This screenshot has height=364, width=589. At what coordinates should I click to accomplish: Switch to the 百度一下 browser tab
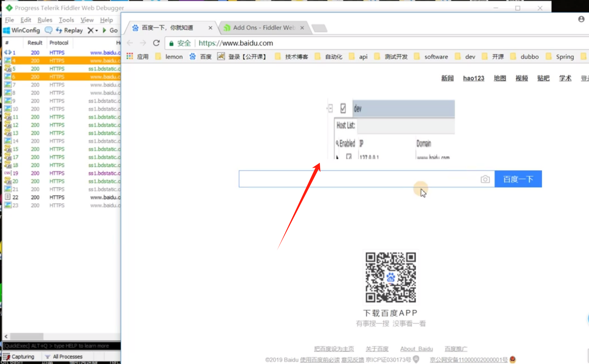click(168, 27)
